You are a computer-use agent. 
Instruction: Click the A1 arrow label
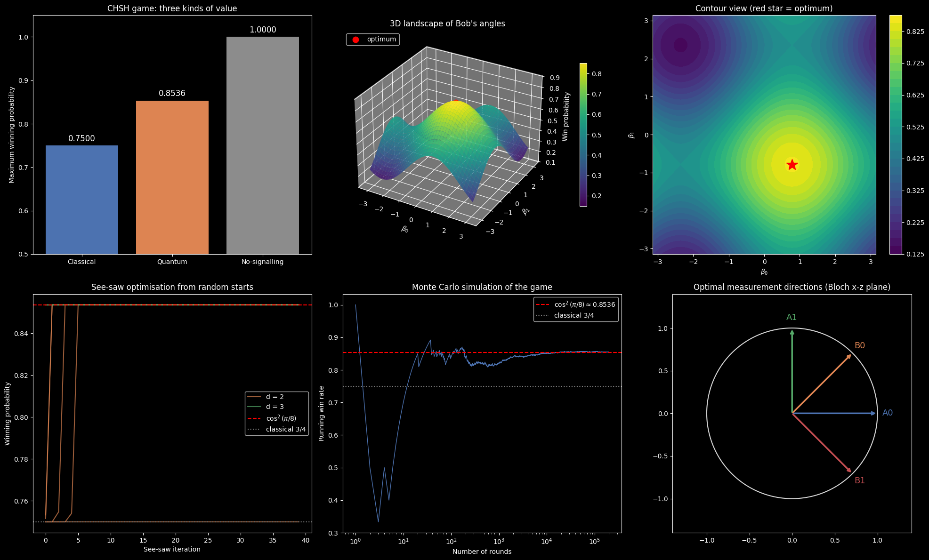(x=792, y=317)
